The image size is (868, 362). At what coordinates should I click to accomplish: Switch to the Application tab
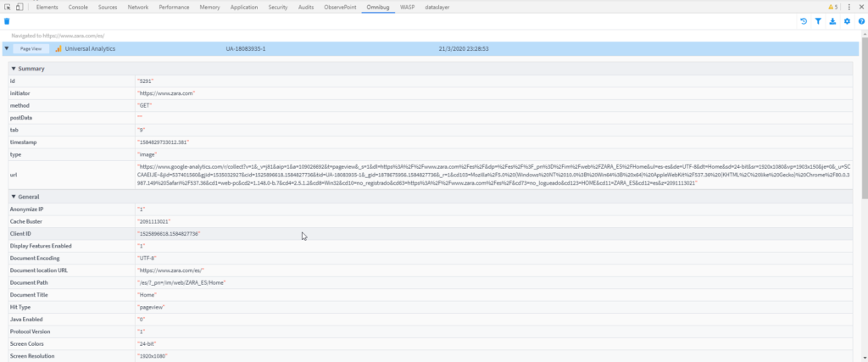point(244,7)
